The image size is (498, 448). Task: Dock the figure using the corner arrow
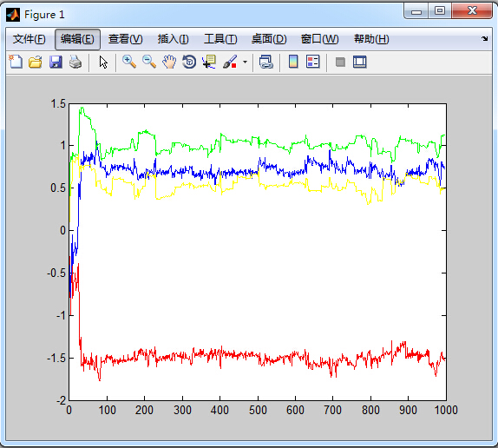[484, 39]
